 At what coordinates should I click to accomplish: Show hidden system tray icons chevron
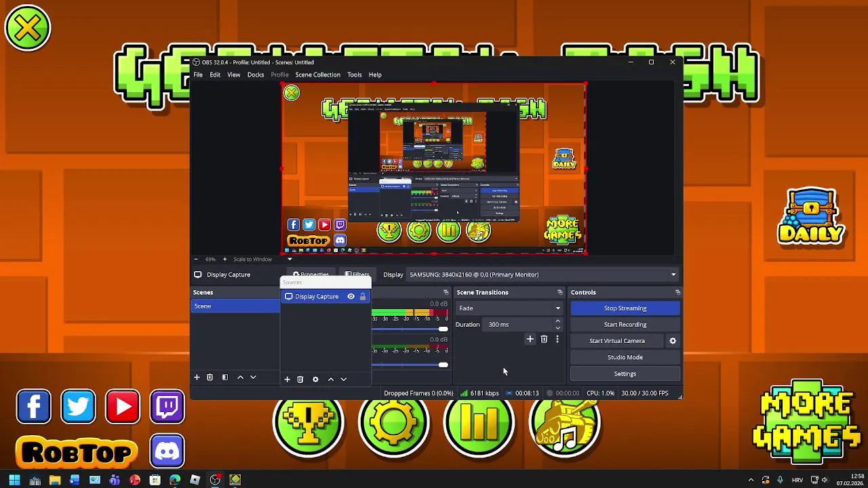click(751, 480)
